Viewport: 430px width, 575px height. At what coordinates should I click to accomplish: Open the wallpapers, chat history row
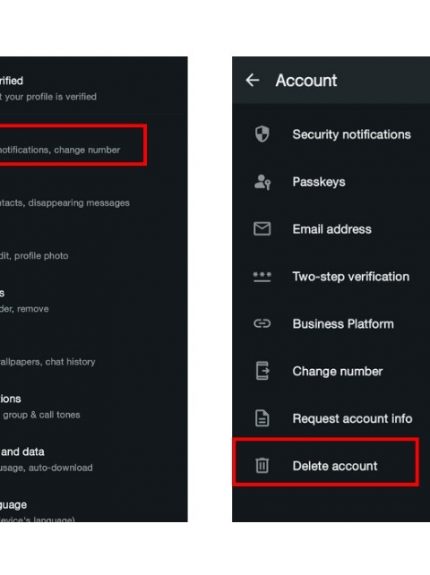pyautogui.click(x=94, y=354)
